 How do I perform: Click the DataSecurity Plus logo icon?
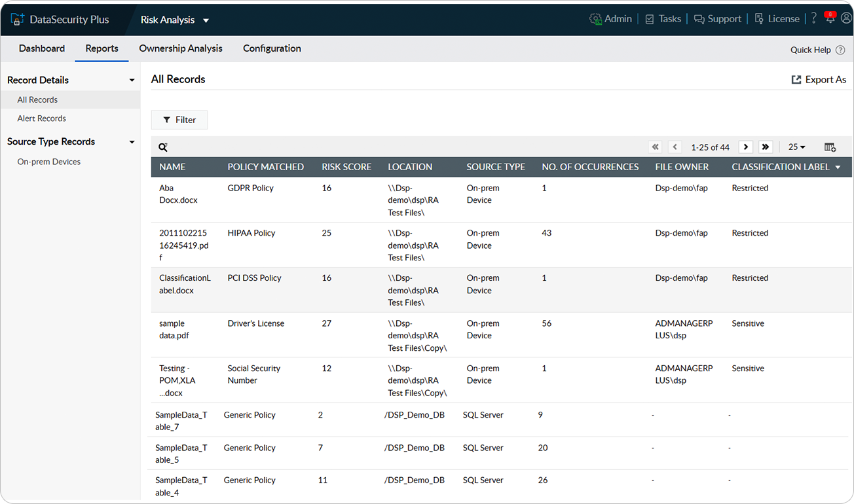click(x=18, y=19)
